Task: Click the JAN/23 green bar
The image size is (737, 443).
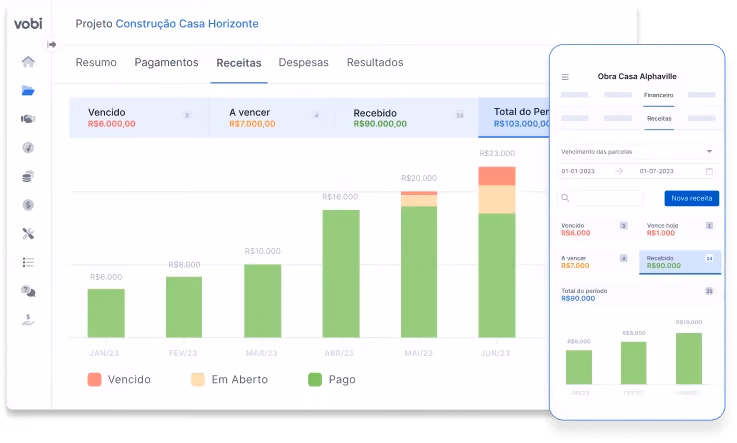Action: tap(106, 313)
